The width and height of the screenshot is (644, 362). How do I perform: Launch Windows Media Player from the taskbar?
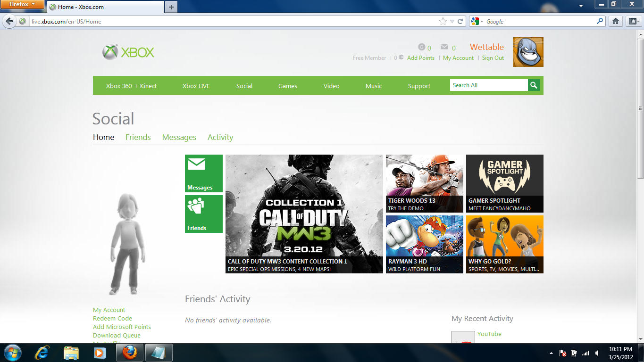[x=100, y=353]
